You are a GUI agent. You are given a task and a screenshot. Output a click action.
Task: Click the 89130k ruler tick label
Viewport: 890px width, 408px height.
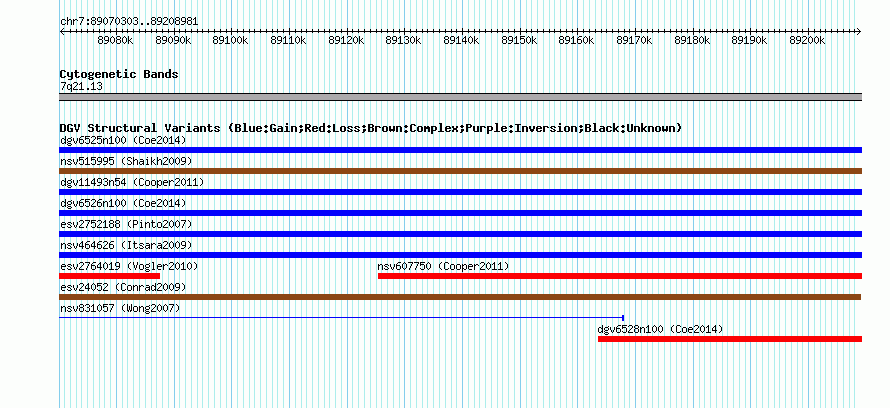pos(404,40)
